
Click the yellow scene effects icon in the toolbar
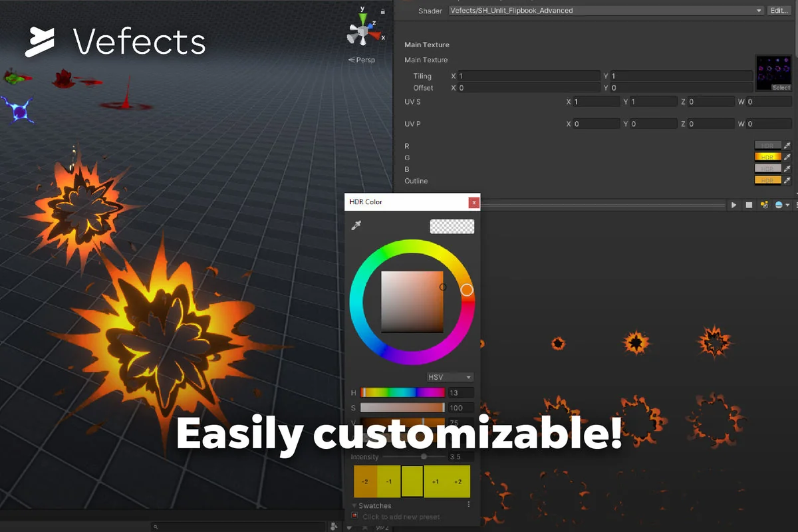click(x=763, y=204)
